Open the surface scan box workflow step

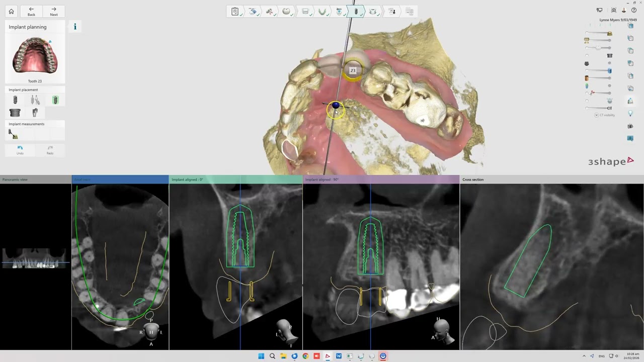(x=305, y=11)
